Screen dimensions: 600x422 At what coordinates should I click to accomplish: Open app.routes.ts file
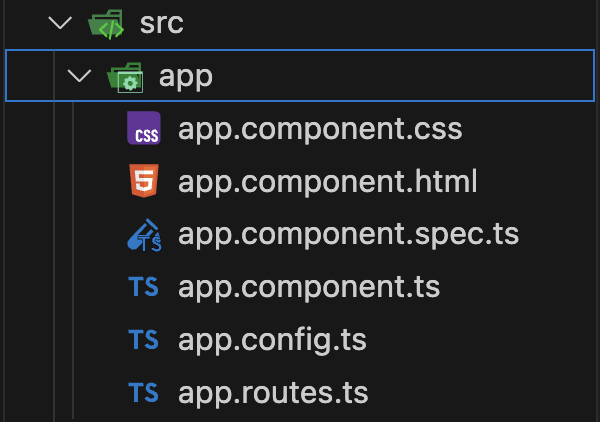tap(273, 393)
